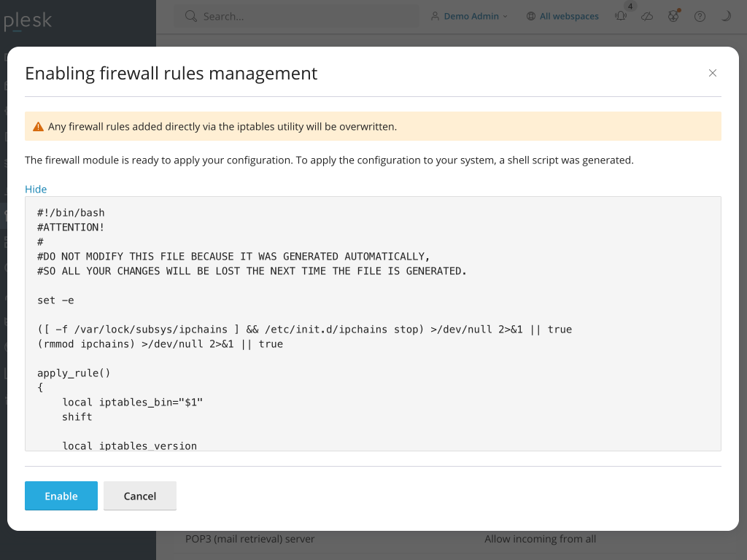Image resolution: width=747 pixels, height=560 pixels.
Task: Click the magnifying glass icon in the search bar
Action: 191,15
